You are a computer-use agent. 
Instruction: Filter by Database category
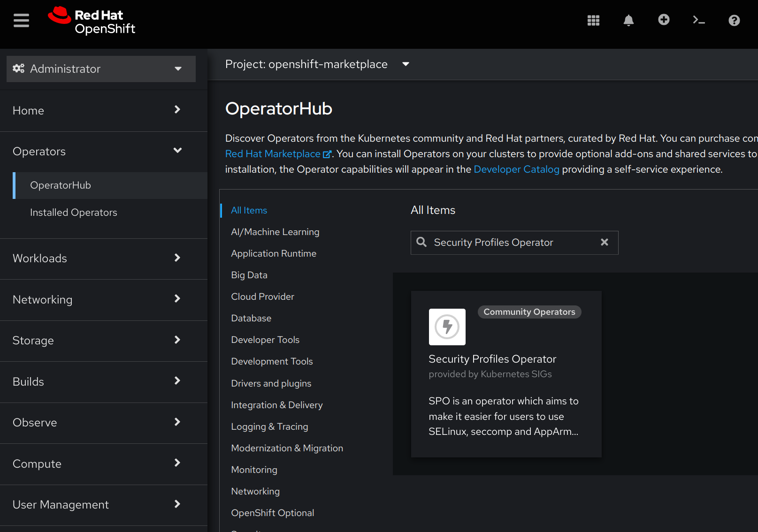click(x=251, y=318)
